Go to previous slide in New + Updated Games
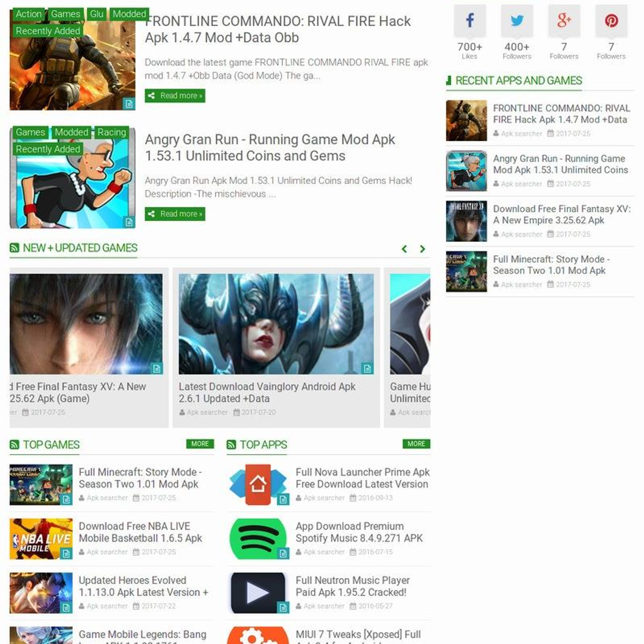644x644 pixels. click(x=405, y=249)
